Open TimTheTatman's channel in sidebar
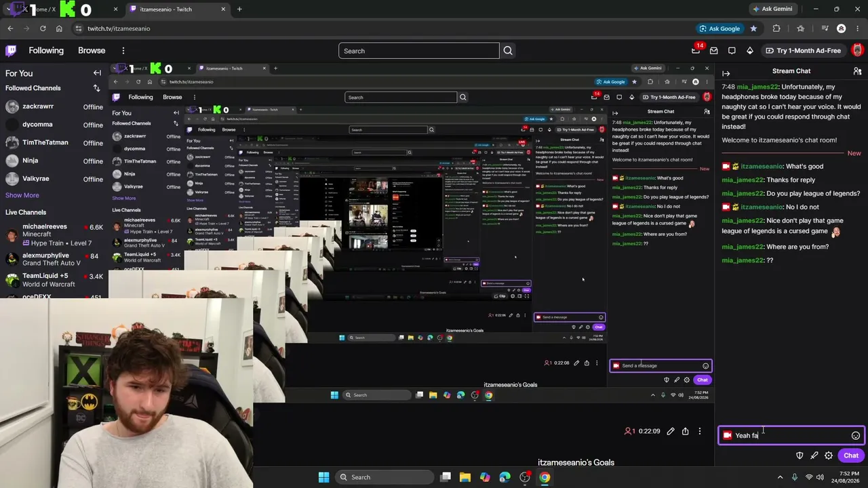Screen dimensions: 868x488 [54, 143]
